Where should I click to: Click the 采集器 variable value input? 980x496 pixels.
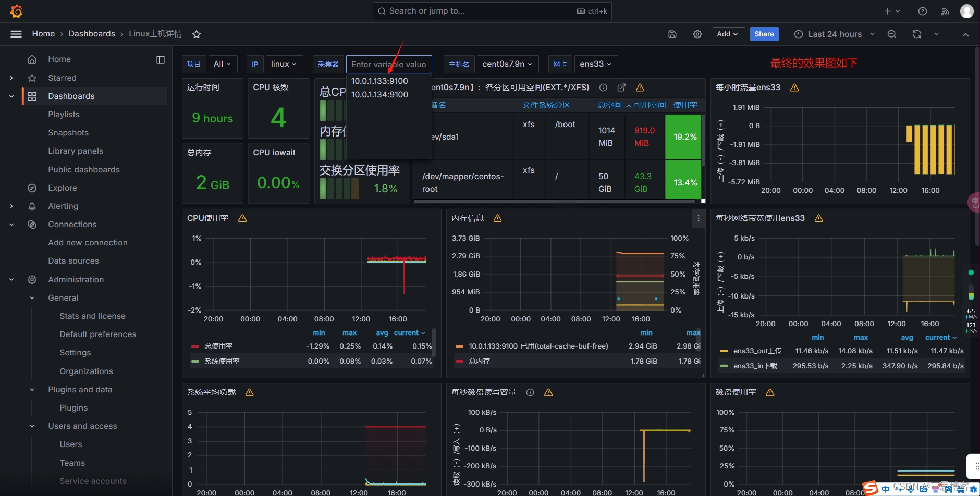tap(389, 65)
